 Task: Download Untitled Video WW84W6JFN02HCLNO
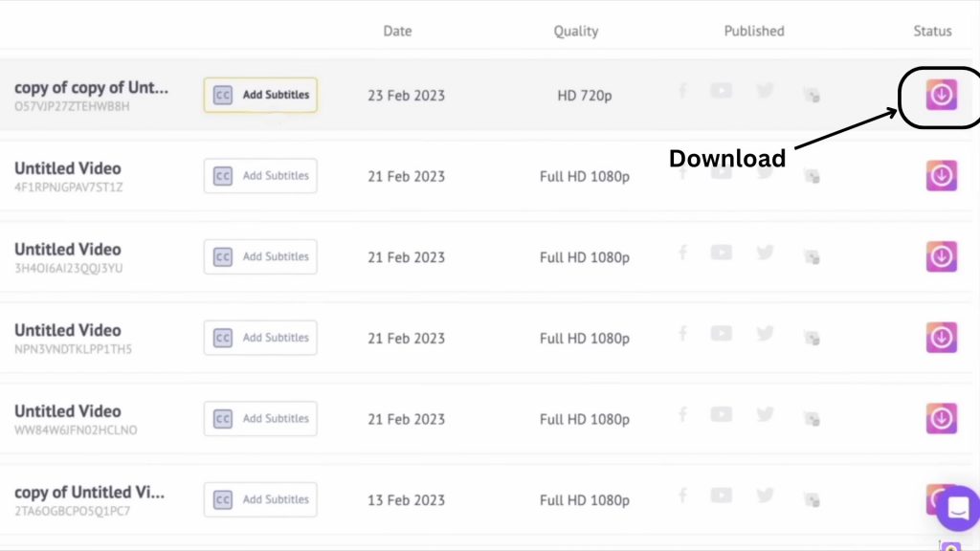942,418
